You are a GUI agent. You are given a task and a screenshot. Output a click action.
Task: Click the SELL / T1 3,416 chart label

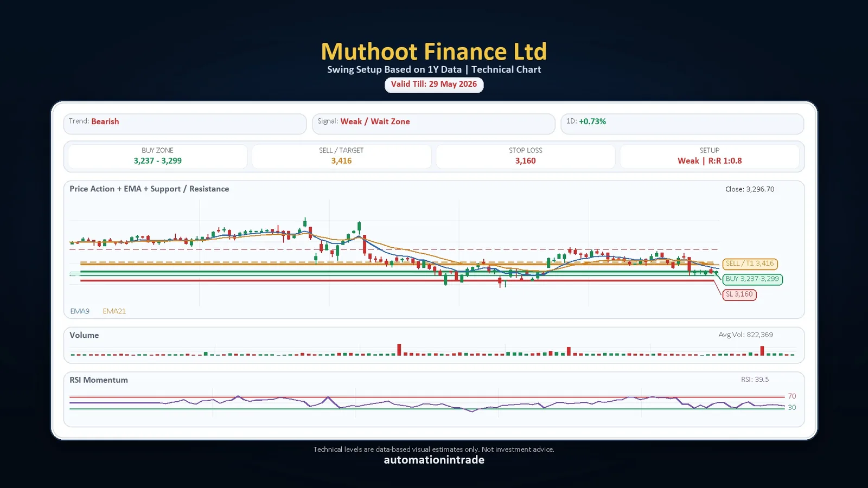tap(750, 264)
